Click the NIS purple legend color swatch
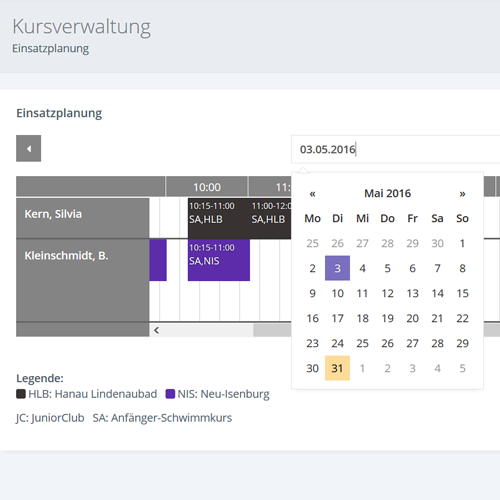The height and width of the screenshot is (500, 500). 170,394
